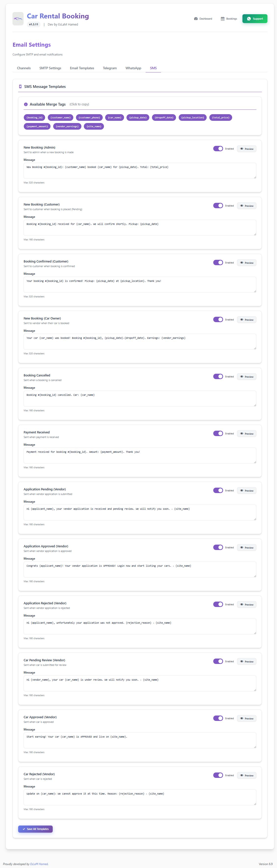
Task: Open the Telegram tab
Action: pos(110,68)
